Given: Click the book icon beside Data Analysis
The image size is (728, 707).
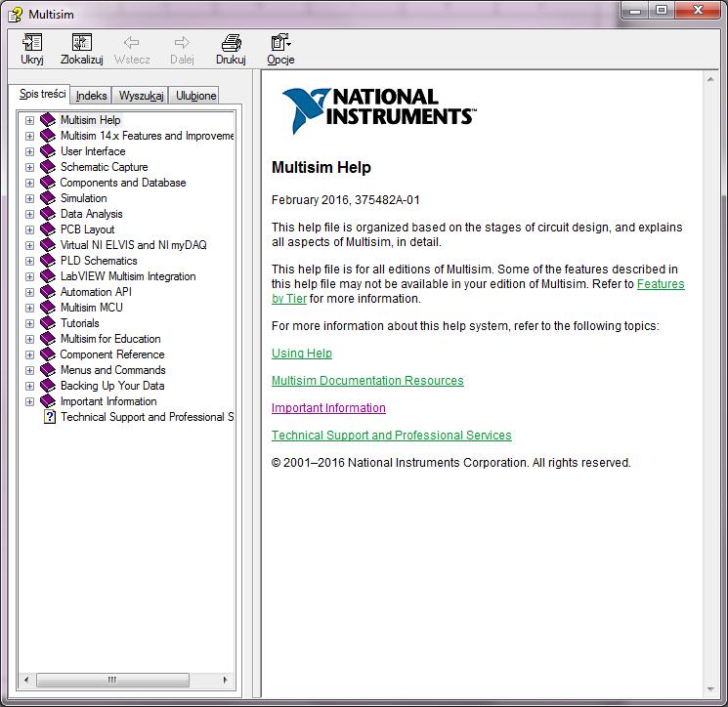Looking at the screenshot, I should (48, 214).
